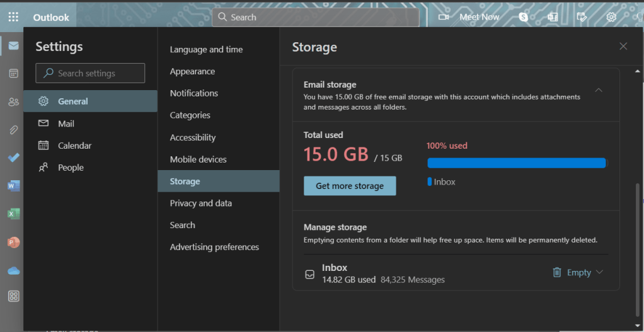Open Privacy and data settings

(x=219, y=203)
